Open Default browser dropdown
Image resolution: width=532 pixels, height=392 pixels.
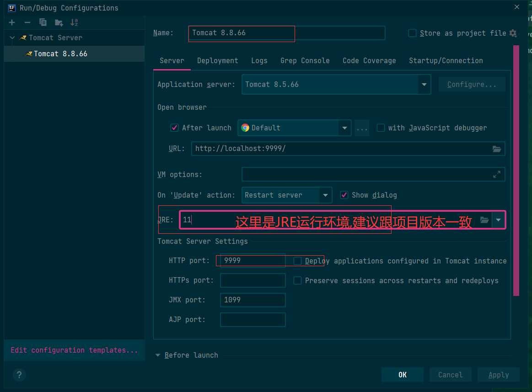344,128
